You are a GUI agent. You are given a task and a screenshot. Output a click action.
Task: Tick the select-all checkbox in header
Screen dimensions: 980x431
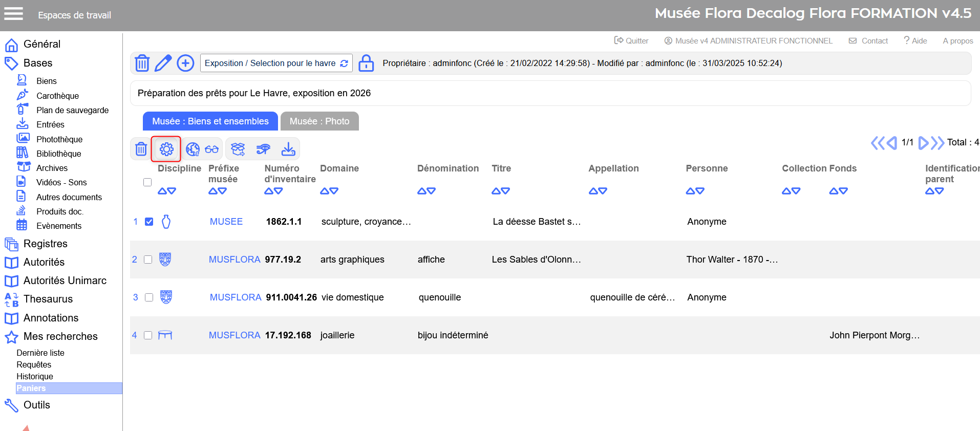[x=147, y=182]
